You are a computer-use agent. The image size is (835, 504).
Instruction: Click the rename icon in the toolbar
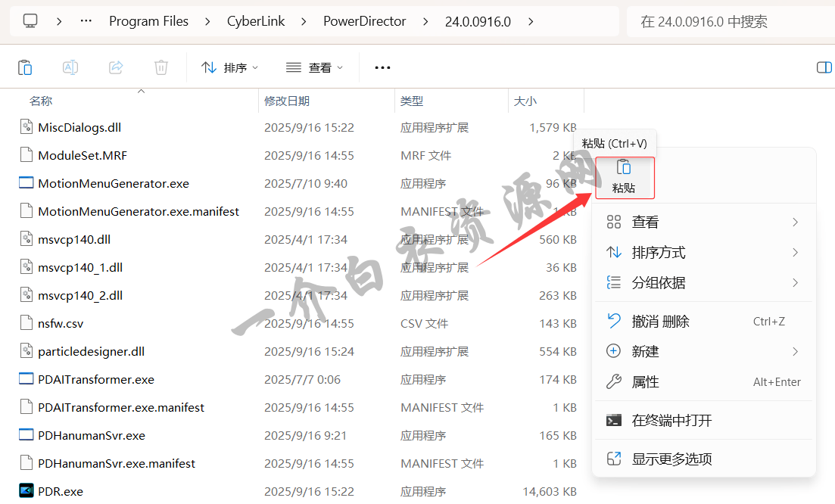point(70,67)
